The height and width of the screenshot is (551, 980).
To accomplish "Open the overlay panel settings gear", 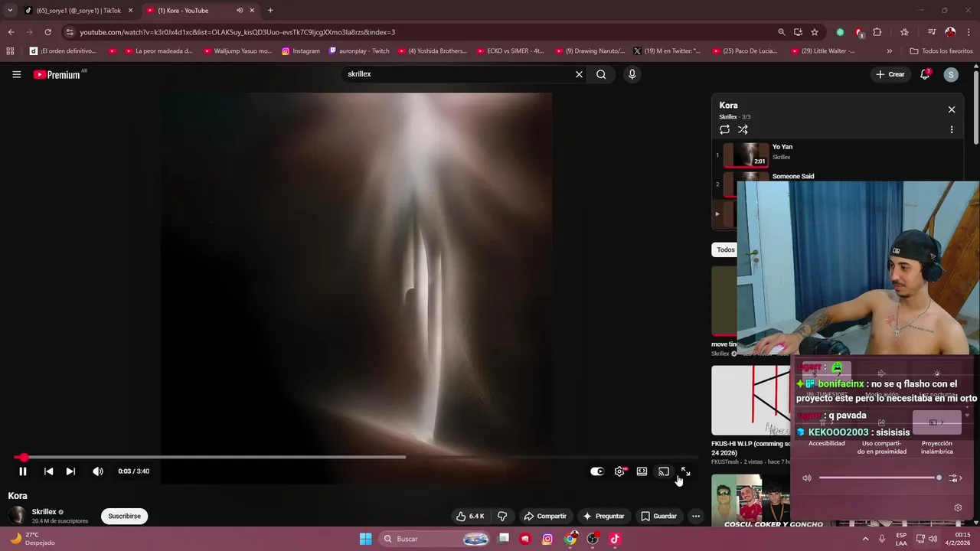I will click(957, 507).
